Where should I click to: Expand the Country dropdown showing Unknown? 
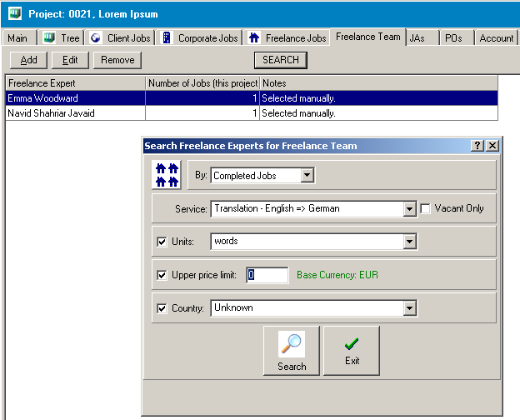pyautogui.click(x=408, y=308)
